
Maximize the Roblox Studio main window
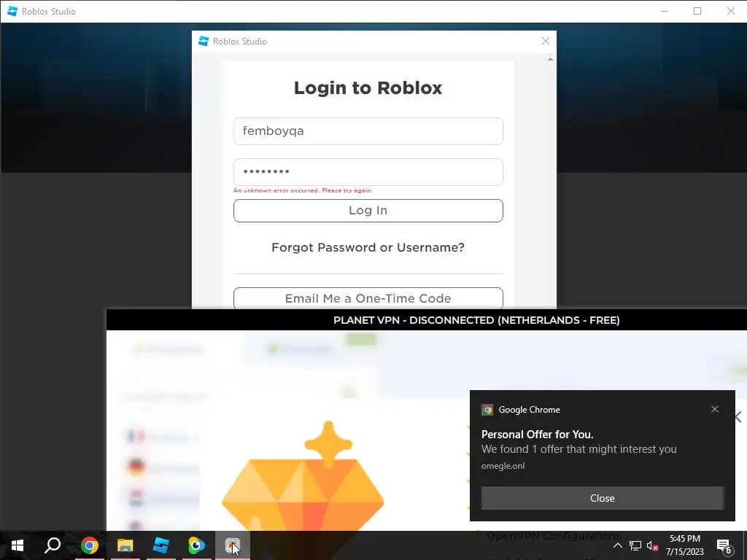click(x=697, y=11)
